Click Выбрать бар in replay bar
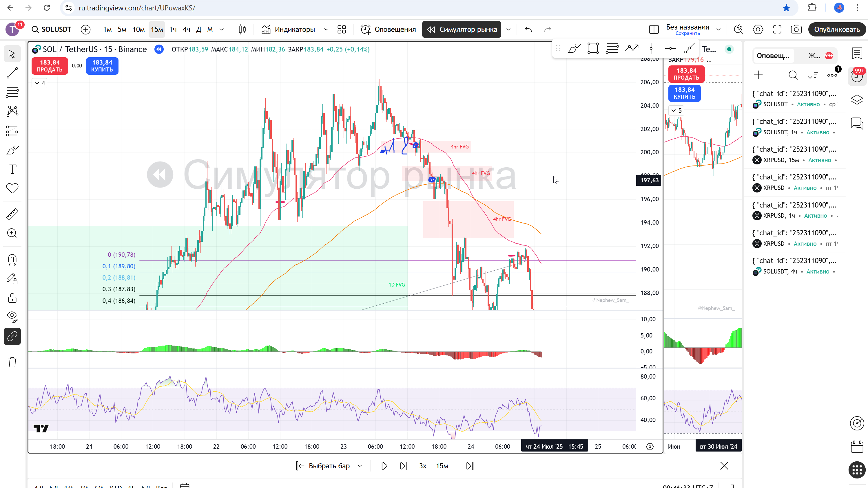This screenshot has width=868, height=488. point(329,466)
